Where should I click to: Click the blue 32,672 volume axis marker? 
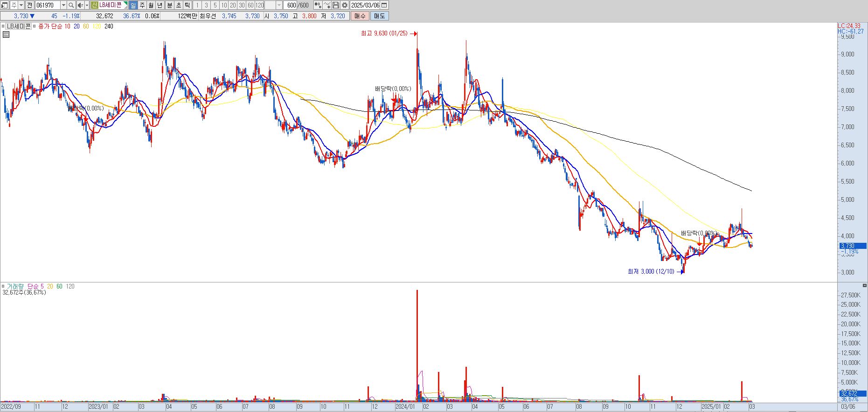click(x=853, y=393)
